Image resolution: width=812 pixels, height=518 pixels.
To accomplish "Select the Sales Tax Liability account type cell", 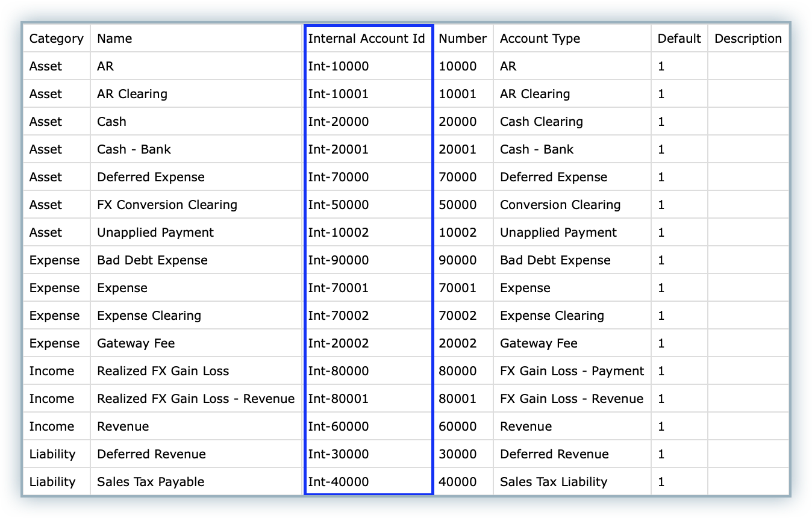I will (x=554, y=482).
